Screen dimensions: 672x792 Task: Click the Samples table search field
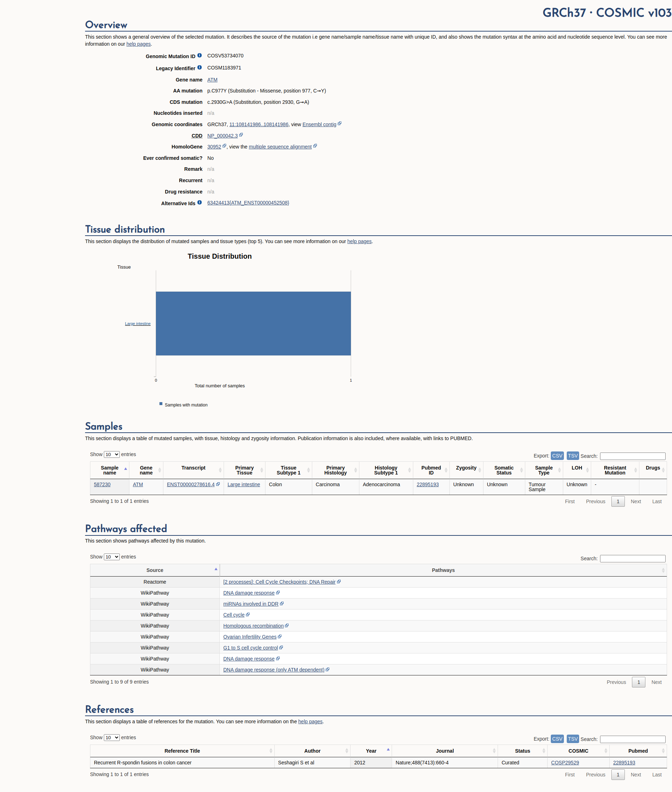[x=632, y=456]
